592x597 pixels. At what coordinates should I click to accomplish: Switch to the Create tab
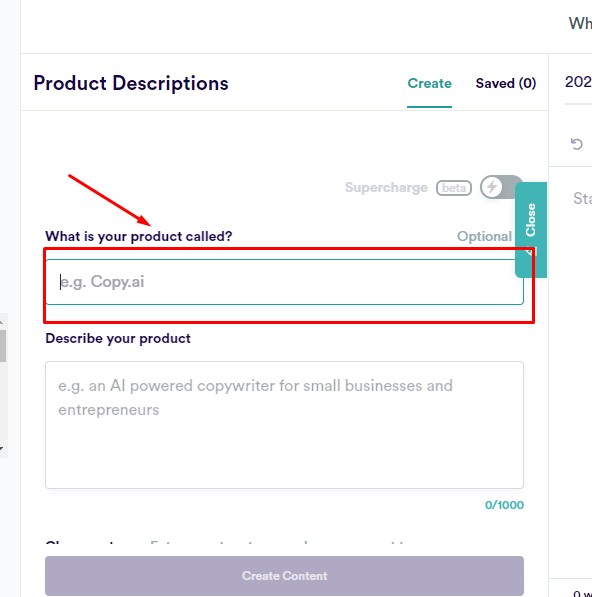click(x=429, y=83)
